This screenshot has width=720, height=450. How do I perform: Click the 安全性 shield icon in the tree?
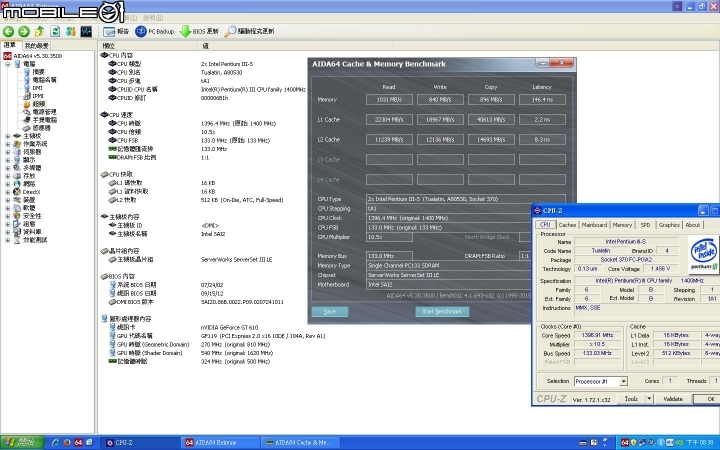pyautogui.click(x=17, y=216)
